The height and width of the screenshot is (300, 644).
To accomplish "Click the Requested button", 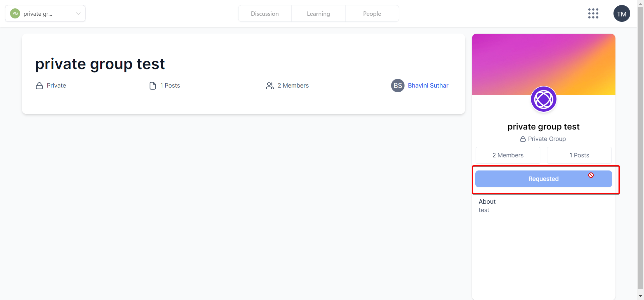I will [x=543, y=179].
